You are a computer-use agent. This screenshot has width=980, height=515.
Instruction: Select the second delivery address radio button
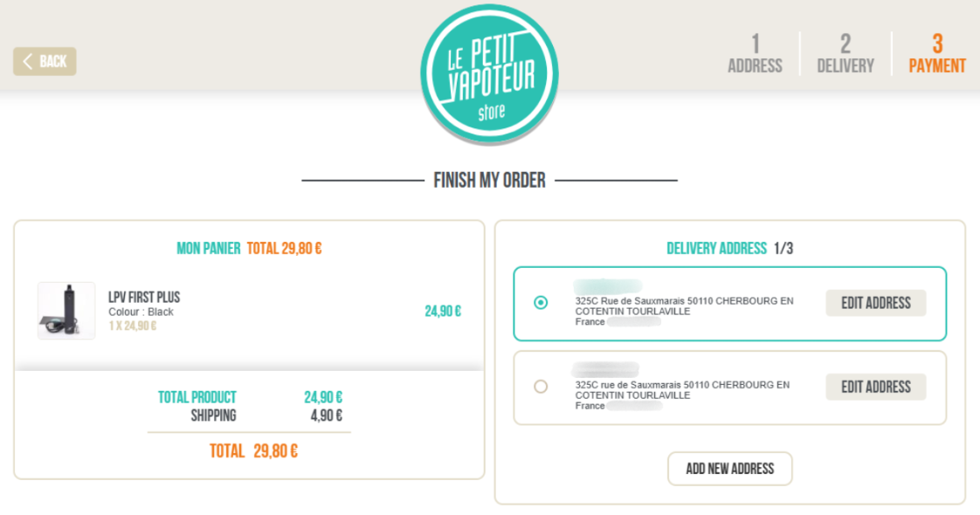tap(541, 387)
